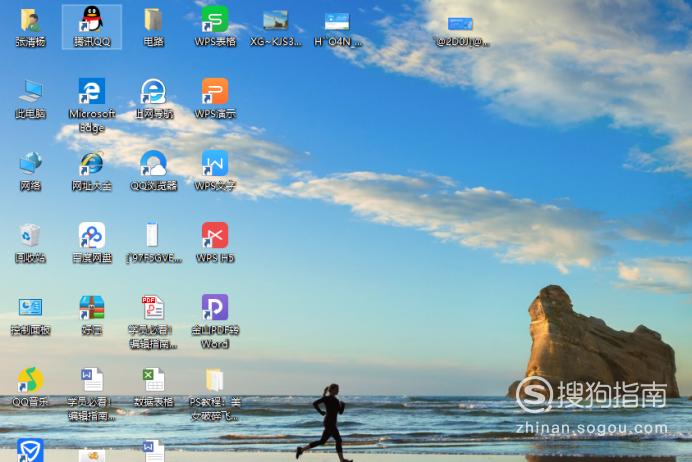The height and width of the screenshot is (462, 692).
Task: Launch the 好压 archive tool shortcut
Action: pos(92,308)
